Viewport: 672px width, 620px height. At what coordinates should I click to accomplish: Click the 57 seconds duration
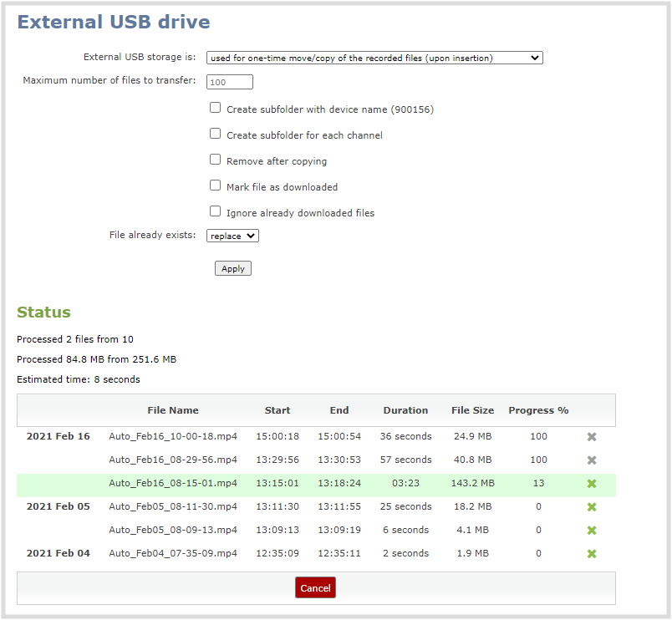coord(405,460)
